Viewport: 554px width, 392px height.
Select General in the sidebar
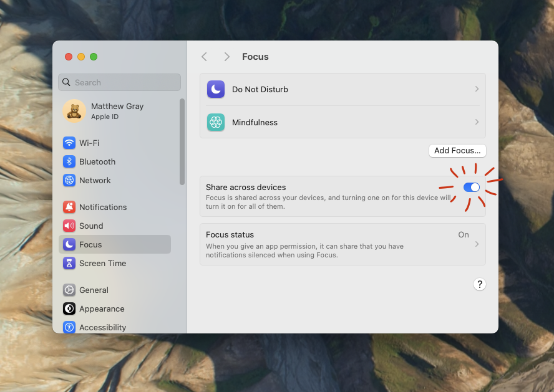[x=94, y=290]
